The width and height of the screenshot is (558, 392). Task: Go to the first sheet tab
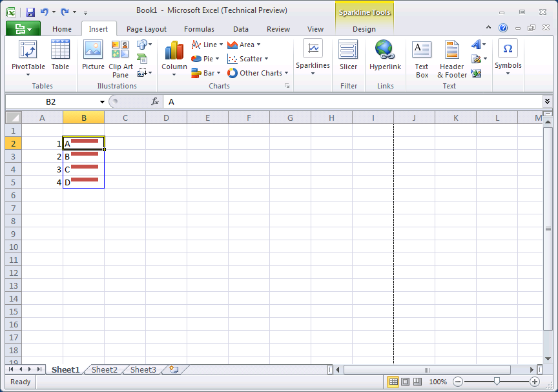point(11,369)
